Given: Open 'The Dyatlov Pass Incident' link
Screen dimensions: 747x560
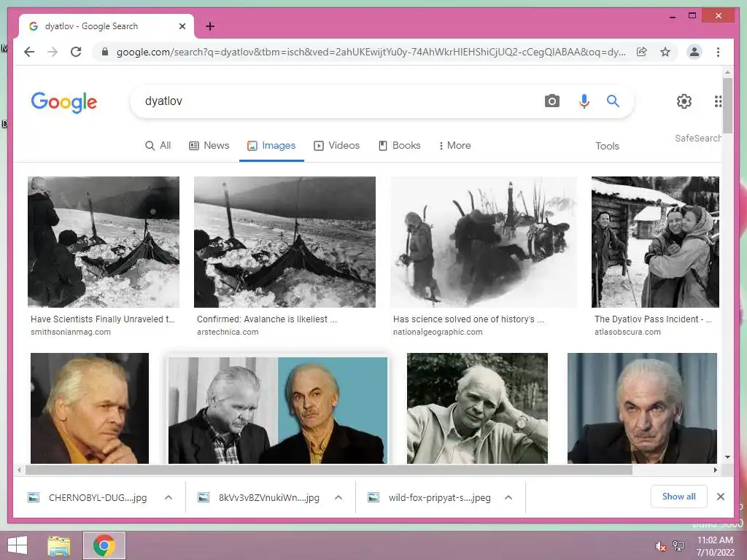Looking at the screenshot, I should click(x=653, y=319).
